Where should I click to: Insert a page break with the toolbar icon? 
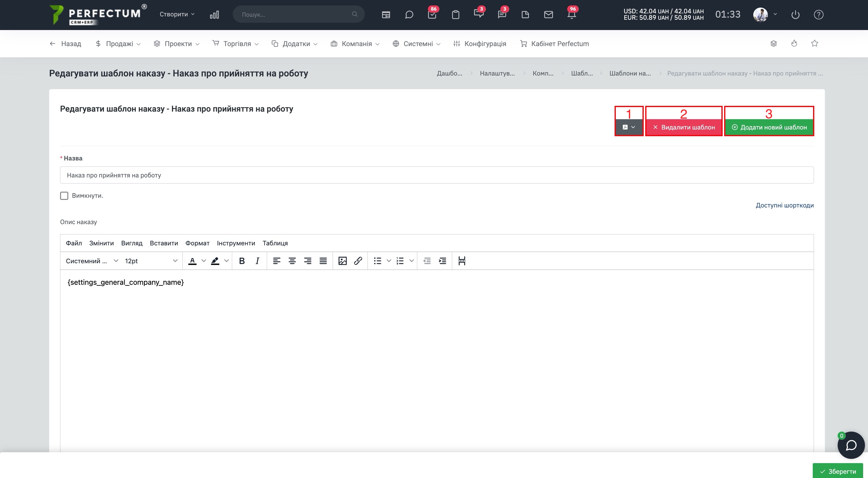(x=462, y=261)
